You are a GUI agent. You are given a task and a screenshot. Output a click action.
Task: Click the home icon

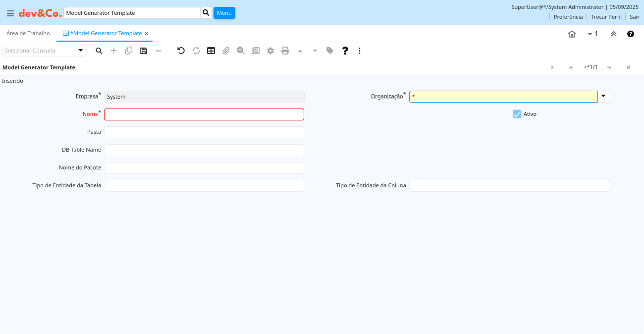click(x=572, y=34)
